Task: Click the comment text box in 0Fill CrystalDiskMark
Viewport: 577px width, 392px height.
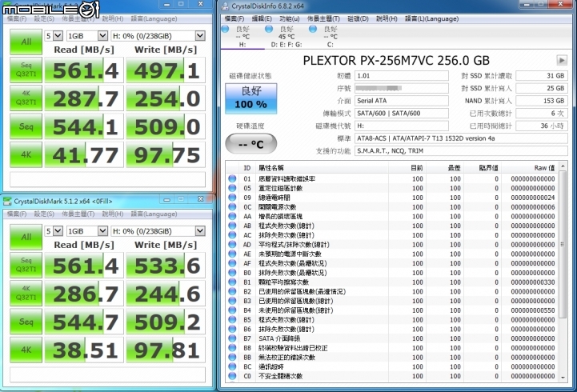Action: pyautogui.click(x=107, y=374)
